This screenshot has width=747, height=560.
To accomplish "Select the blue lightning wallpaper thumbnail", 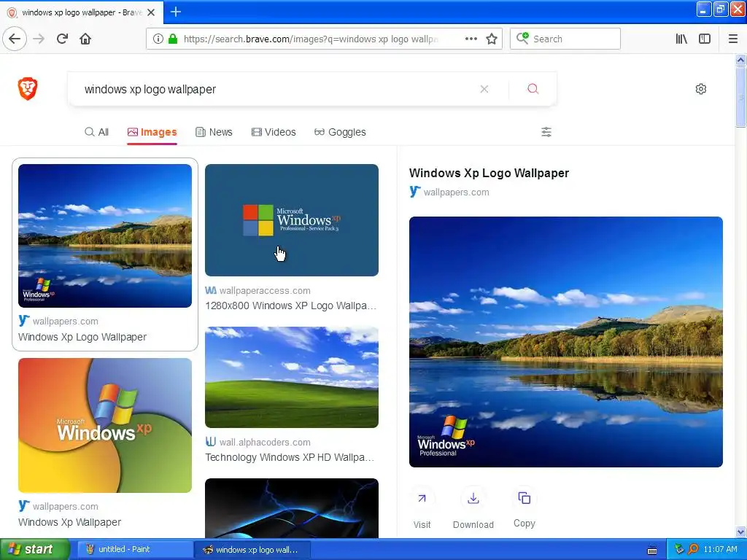I will tap(292, 508).
